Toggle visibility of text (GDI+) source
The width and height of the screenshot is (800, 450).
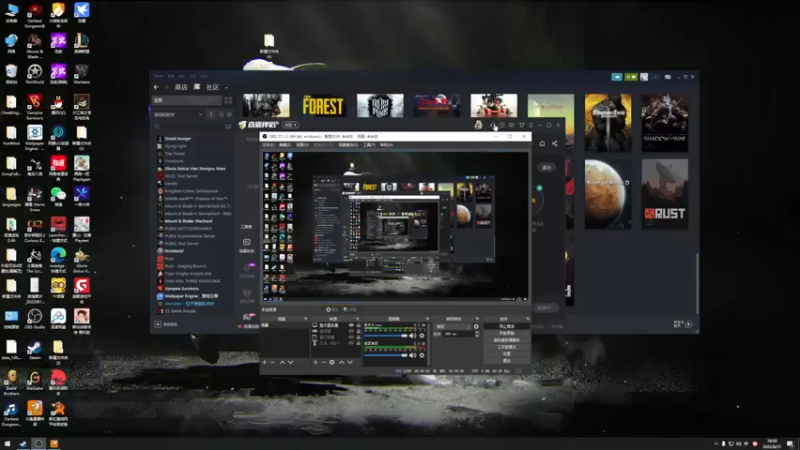(x=351, y=343)
